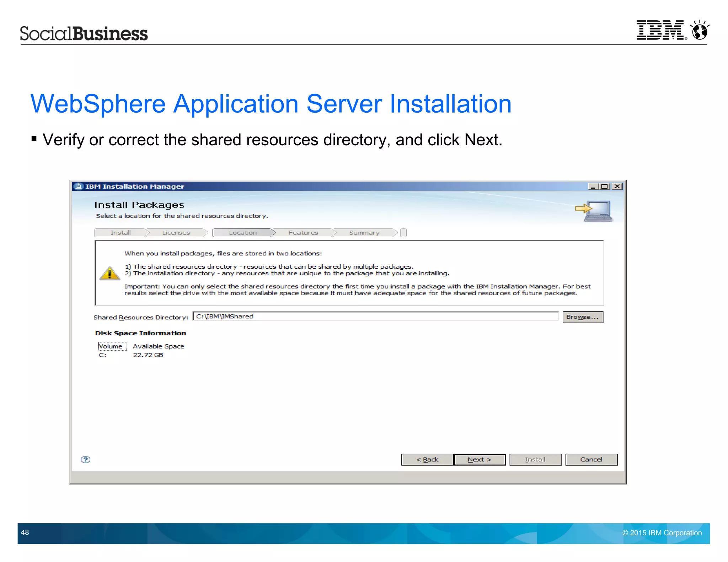Cancel the installation wizard
Image resolution: width=728 pixels, height=562 pixels.
[591, 459]
